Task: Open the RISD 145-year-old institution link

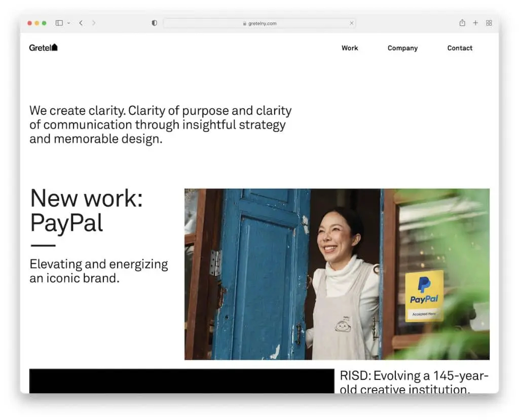Action: (414, 383)
